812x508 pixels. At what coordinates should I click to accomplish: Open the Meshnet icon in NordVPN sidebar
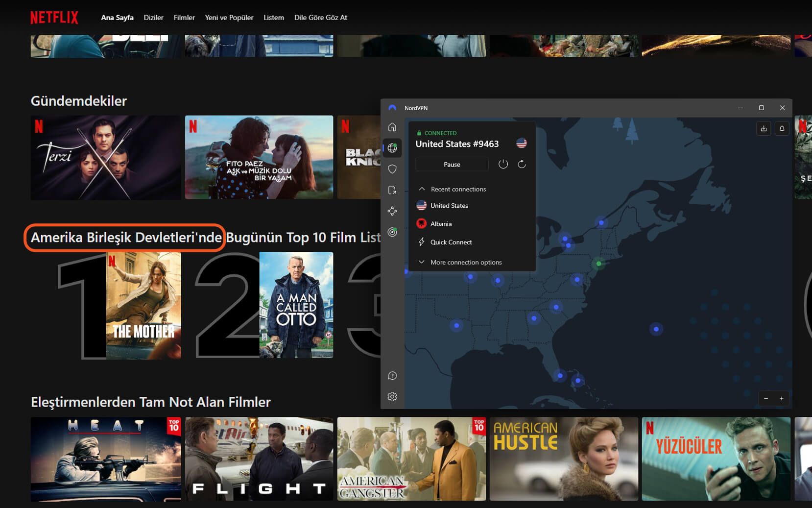tap(392, 211)
